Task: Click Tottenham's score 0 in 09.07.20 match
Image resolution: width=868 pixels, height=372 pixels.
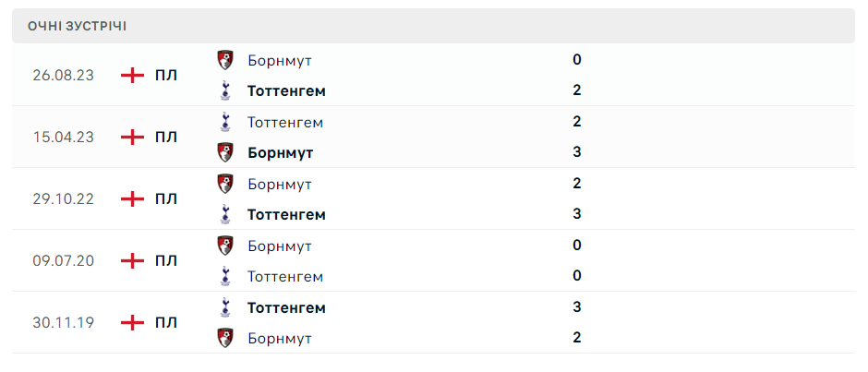Action: coord(576,276)
